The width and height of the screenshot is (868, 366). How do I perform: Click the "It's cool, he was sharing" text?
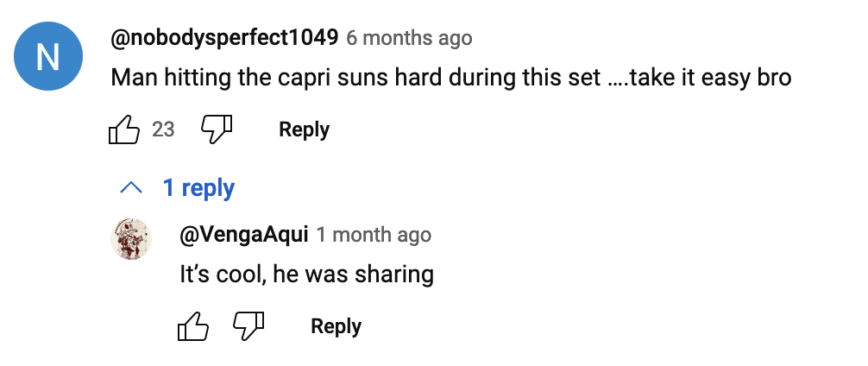tap(306, 274)
